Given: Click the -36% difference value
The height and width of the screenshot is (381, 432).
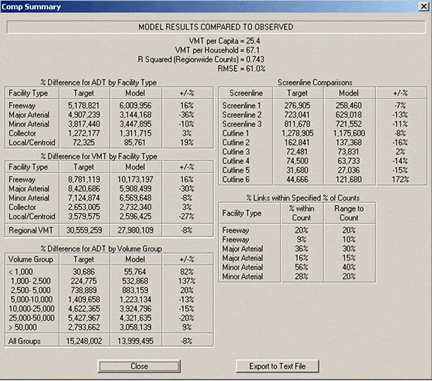Looking at the screenshot, I should click(x=187, y=115).
